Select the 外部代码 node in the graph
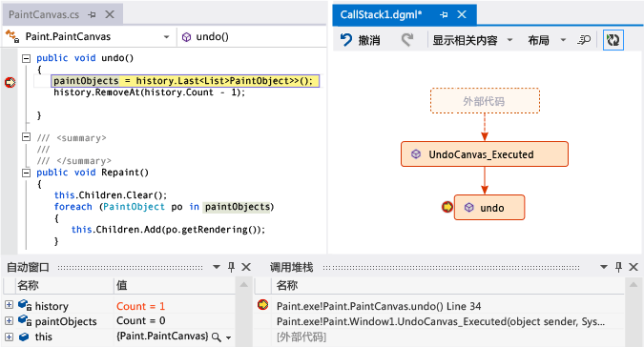644x347 pixels. click(485, 101)
